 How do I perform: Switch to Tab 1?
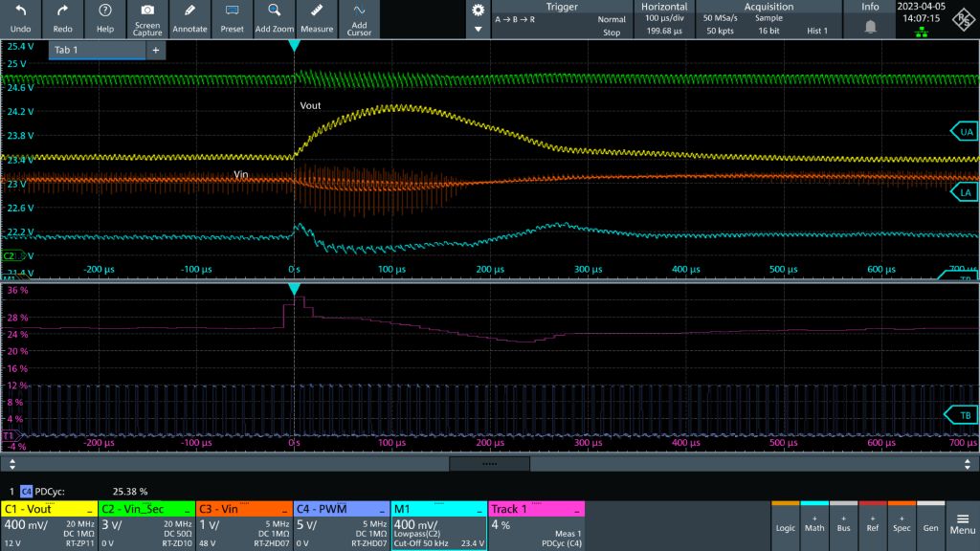96,50
